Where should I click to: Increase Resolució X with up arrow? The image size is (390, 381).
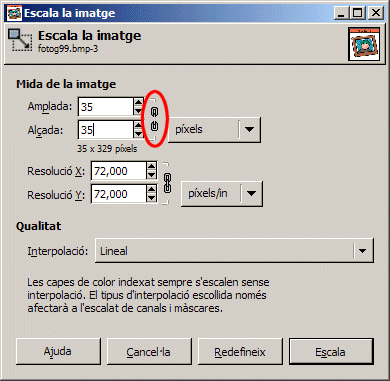(151, 167)
